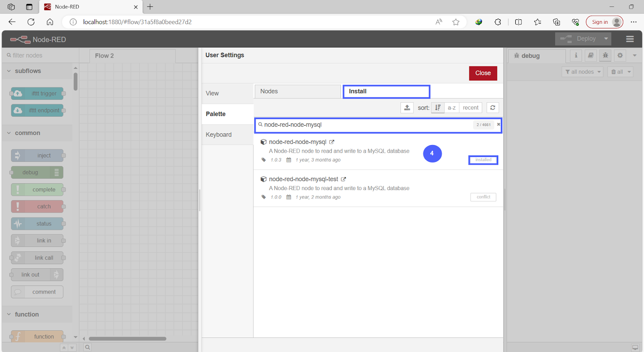This screenshot has height=352, width=644.
Task: Sort modules alphabetically a-z
Action: [x=452, y=108]
